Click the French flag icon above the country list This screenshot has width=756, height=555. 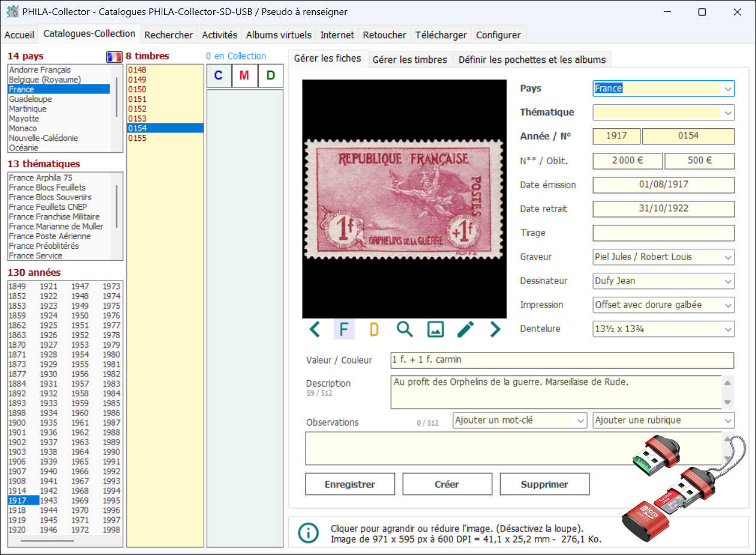[x=114, y=56]
